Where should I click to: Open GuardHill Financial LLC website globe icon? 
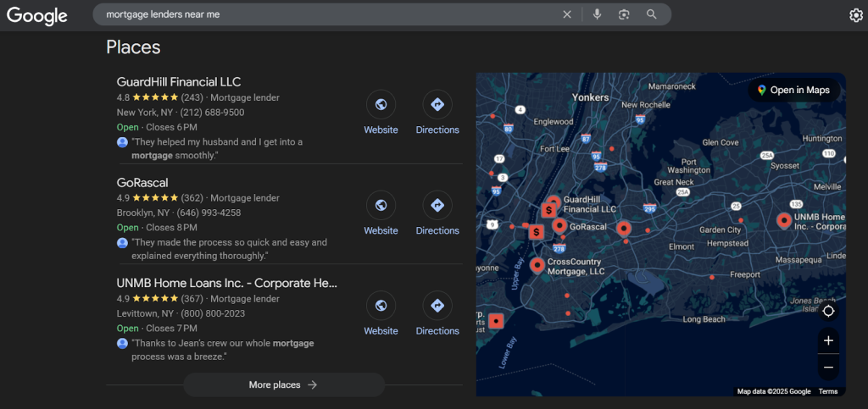(x=381, y=104)
